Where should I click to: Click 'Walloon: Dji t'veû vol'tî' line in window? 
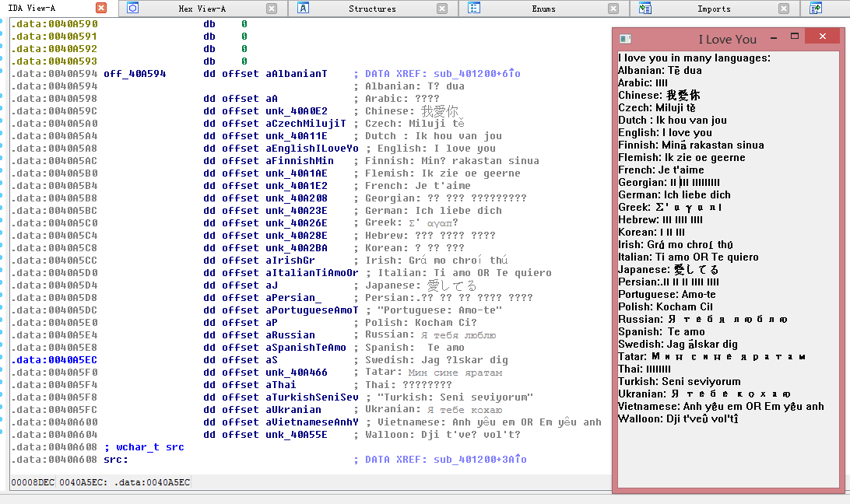[x=678, y=419]
